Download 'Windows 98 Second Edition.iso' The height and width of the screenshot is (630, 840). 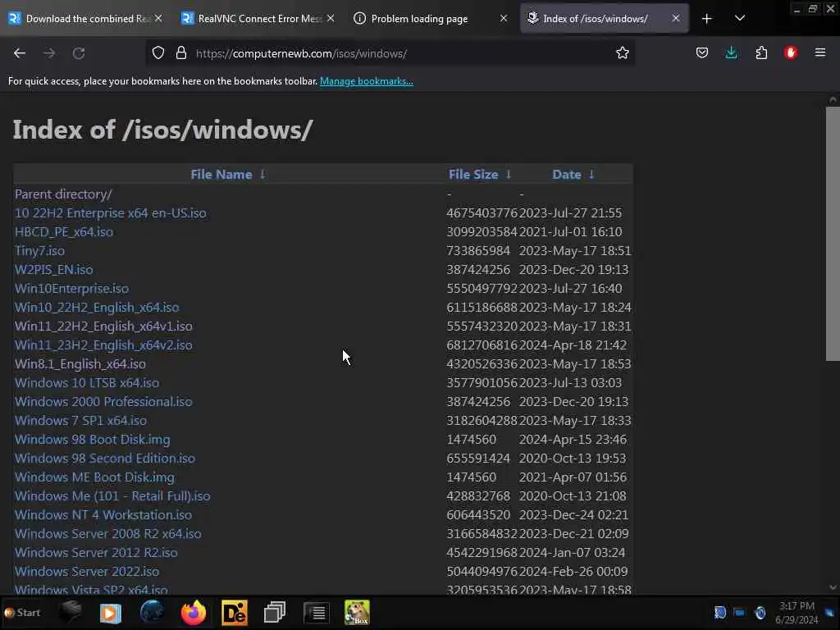click(x=105, y=458)
